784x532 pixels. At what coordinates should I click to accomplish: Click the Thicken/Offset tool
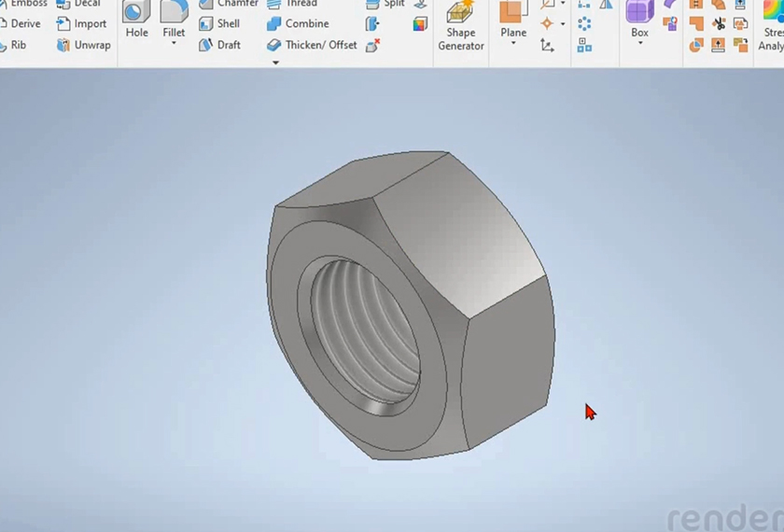tap(312, 45)
